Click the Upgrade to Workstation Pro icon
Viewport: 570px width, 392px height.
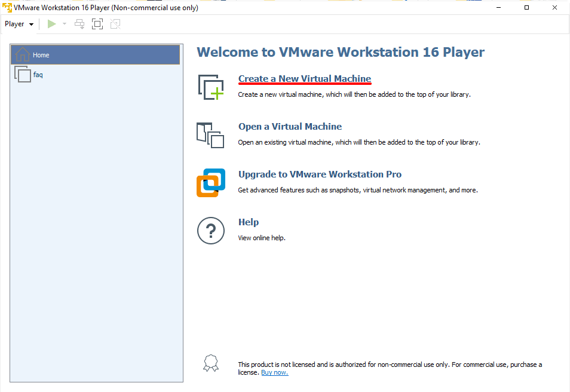click(211, 183)
